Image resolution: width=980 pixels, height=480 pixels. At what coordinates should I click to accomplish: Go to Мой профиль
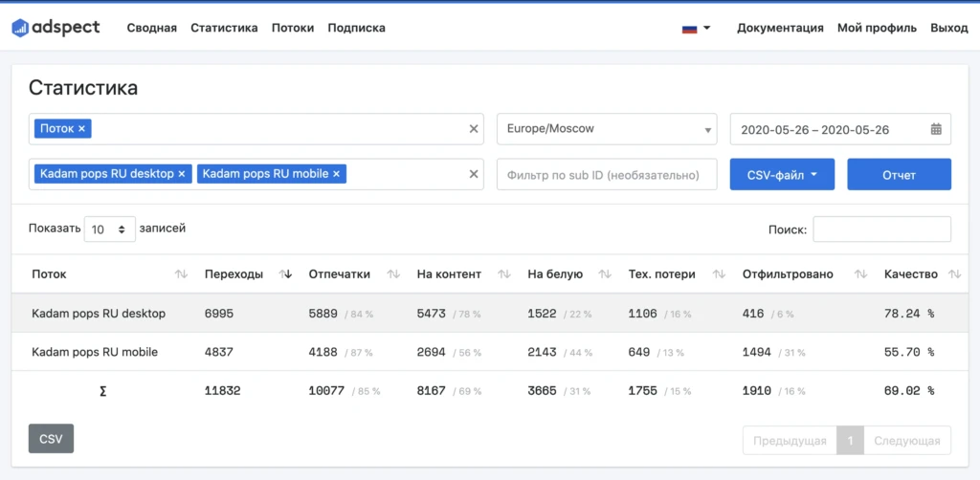pos(877,28)
